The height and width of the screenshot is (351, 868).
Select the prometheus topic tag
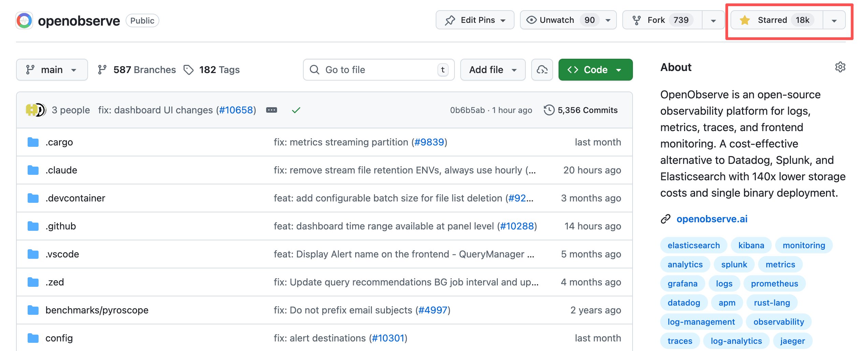pyautogui.click(x=774, y=283)
